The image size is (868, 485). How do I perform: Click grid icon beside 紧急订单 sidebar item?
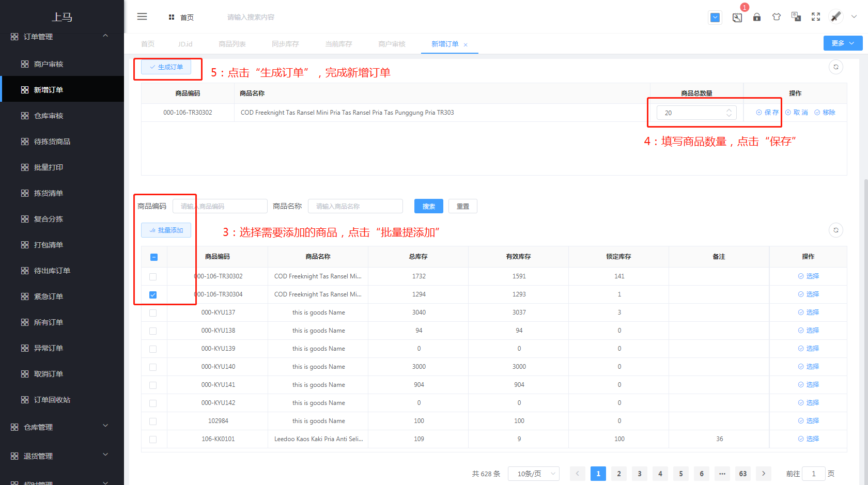click(25, 296)
